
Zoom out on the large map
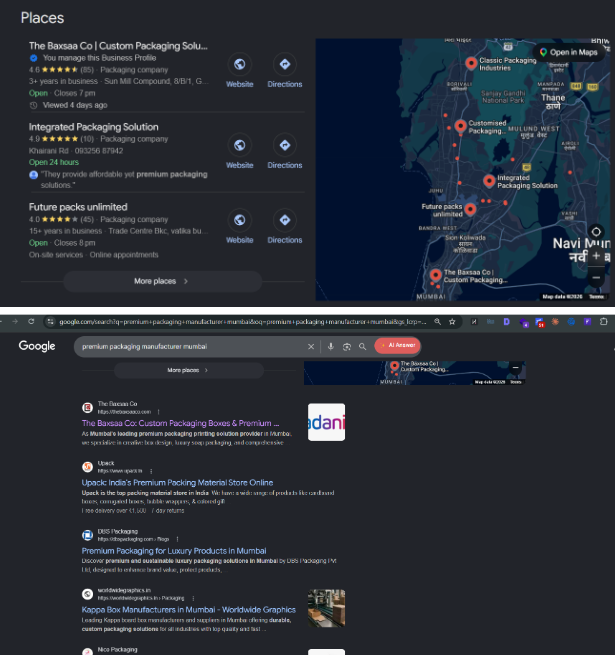tap(596, 277)
